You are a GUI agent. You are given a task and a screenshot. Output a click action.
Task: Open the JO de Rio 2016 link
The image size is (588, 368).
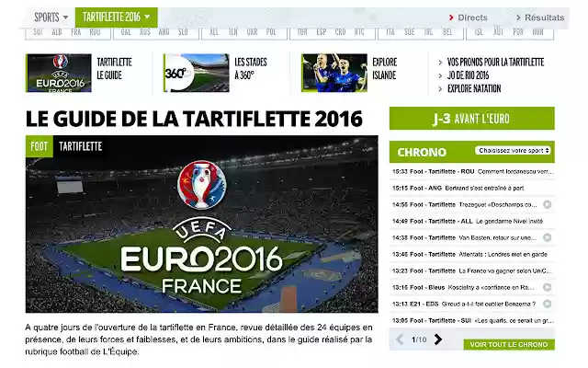(x=468, y=75)
